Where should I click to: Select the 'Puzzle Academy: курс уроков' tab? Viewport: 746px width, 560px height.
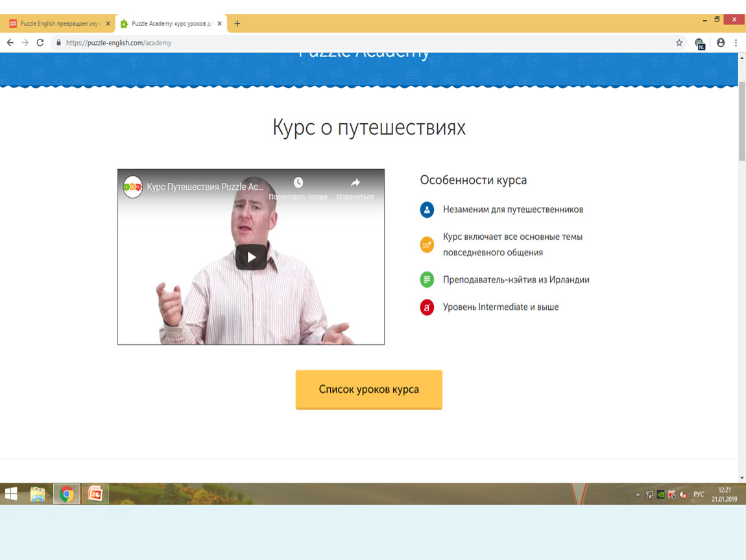[x=167, y=23]
